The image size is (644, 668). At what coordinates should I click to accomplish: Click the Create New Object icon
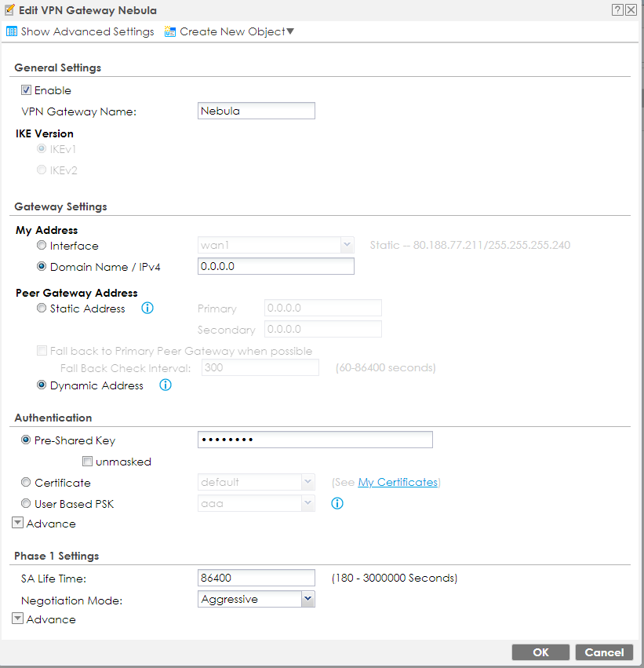[x=169, y=31]
